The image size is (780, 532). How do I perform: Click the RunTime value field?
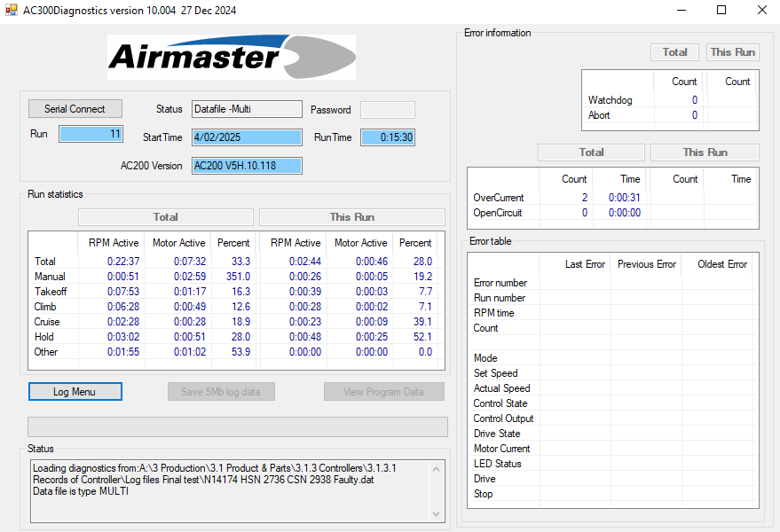[387, 137]
